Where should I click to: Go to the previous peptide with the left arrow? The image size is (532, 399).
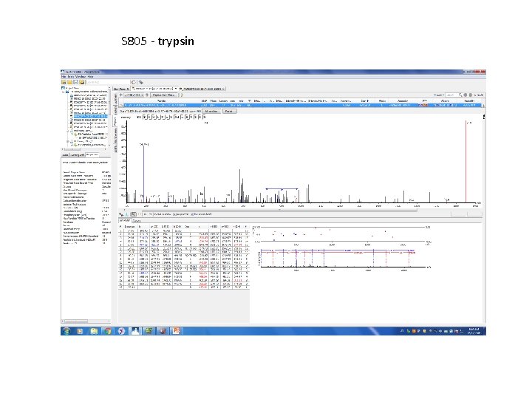coord(121,95)
